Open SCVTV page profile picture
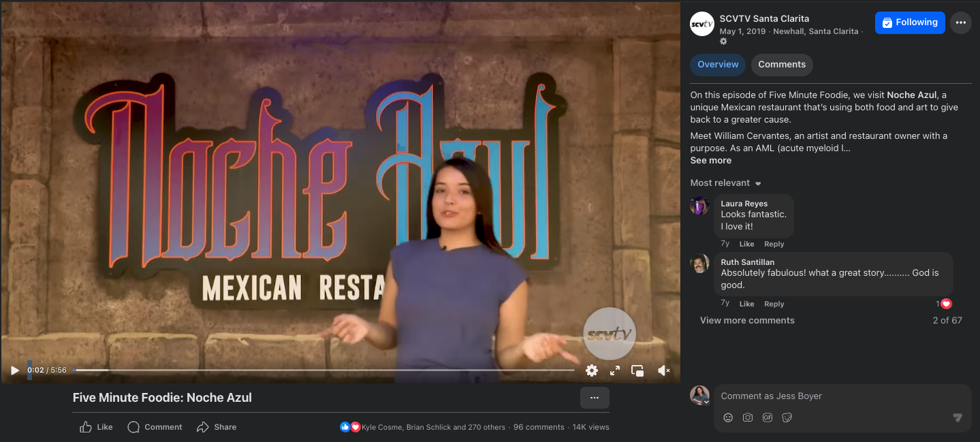This screenshot has height=442, width=980. pos(701,25)
